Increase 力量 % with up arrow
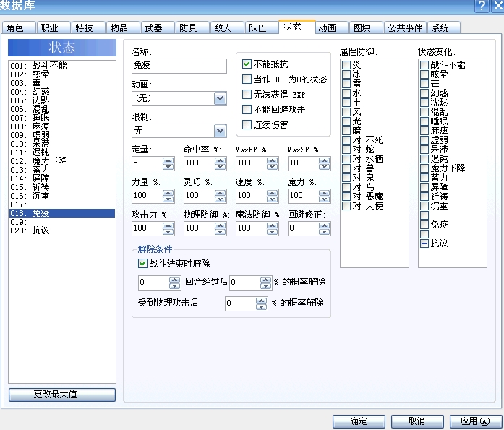 click(168, 192)
